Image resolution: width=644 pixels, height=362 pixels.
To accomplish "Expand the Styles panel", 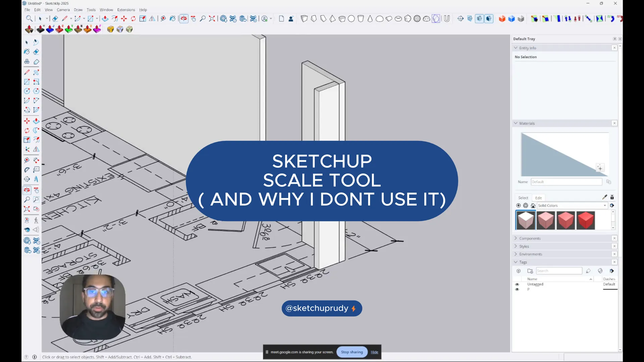I will pos(524,246).
